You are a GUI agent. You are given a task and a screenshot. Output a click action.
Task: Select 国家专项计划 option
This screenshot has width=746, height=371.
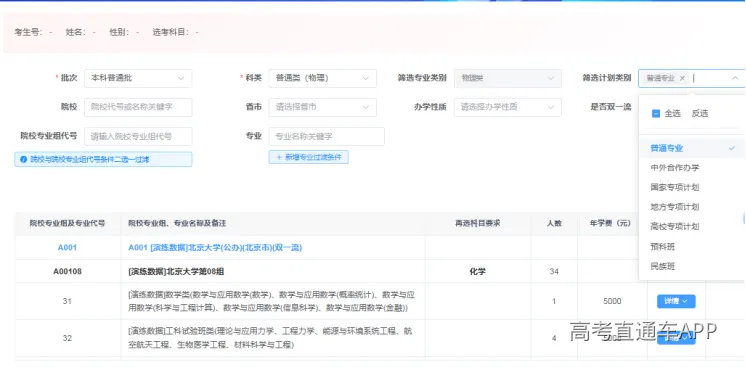[692, 187]
